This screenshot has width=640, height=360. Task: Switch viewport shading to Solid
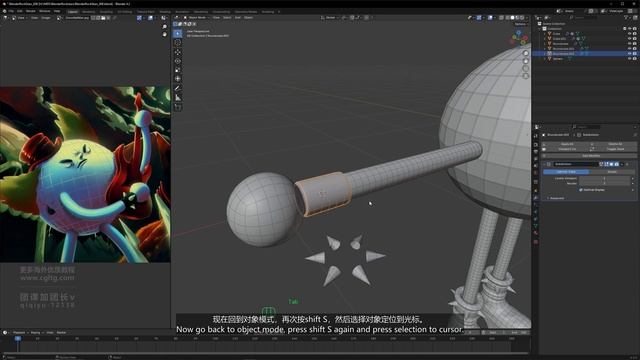[512, 18]
